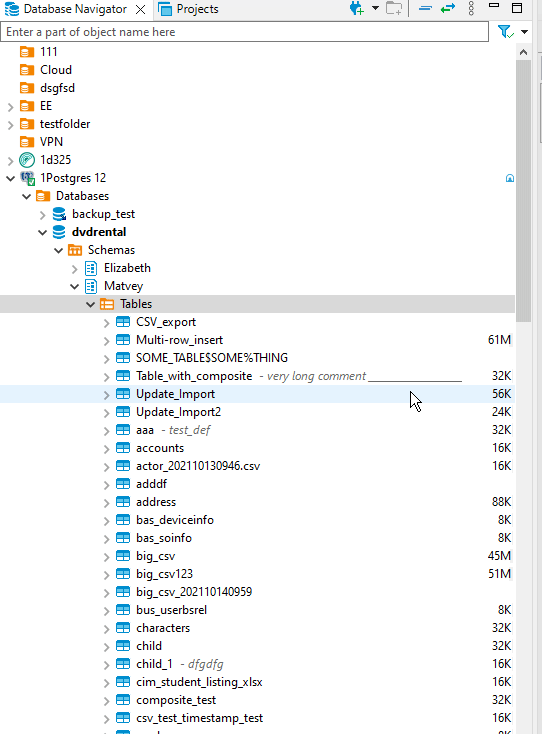Collapse the 1Postgres 12 connection
Viewport: 542px width, 734px height.
click(x=10, y=178)
